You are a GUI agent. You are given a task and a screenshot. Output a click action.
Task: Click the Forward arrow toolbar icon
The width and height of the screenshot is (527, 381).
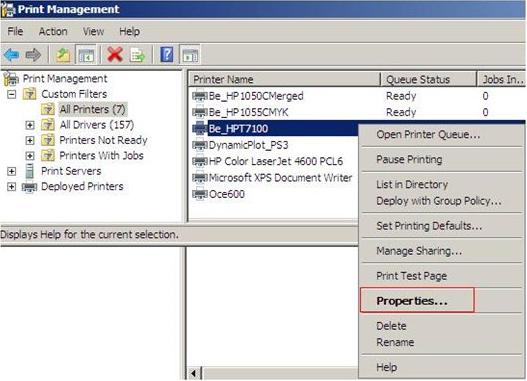coord(33,55)
